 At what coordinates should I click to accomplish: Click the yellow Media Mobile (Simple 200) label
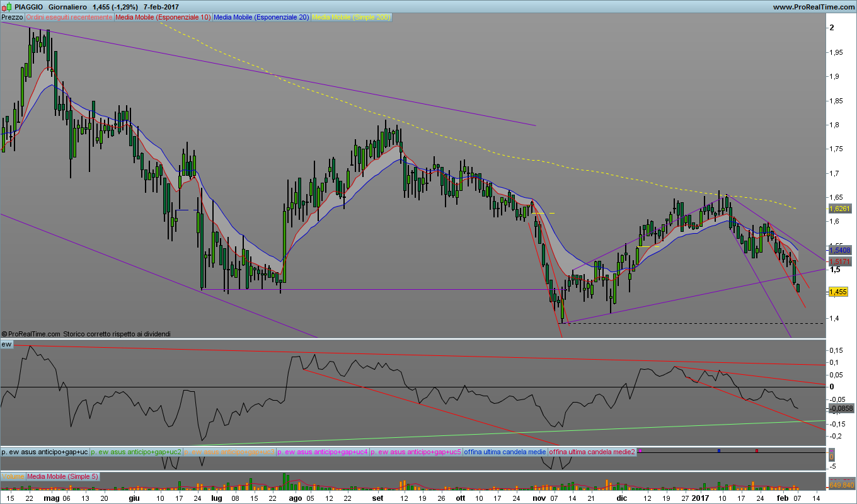click(x=351, y=18)
